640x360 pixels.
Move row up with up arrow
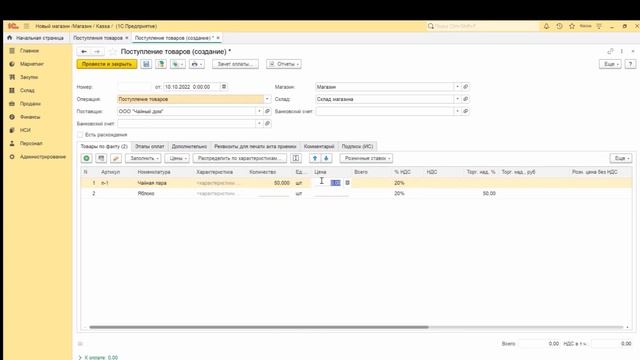point(315,158)
